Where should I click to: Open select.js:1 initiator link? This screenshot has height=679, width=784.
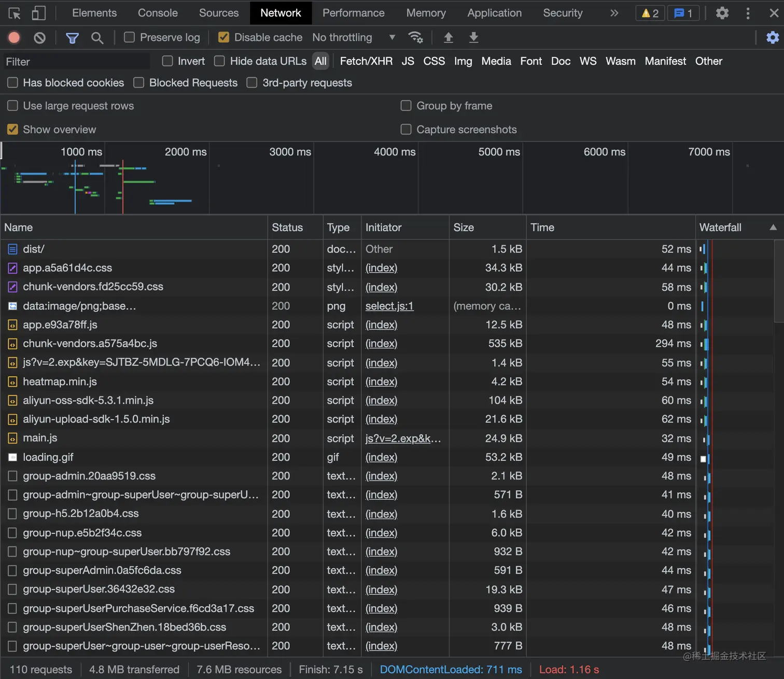tap(389, 306)
